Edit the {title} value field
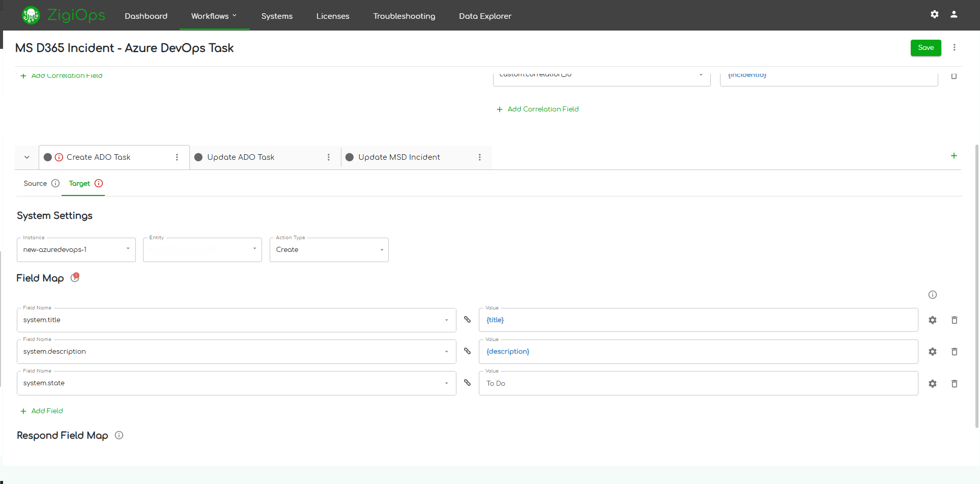This screenshot has height=484, width=980. coord(698,320)
